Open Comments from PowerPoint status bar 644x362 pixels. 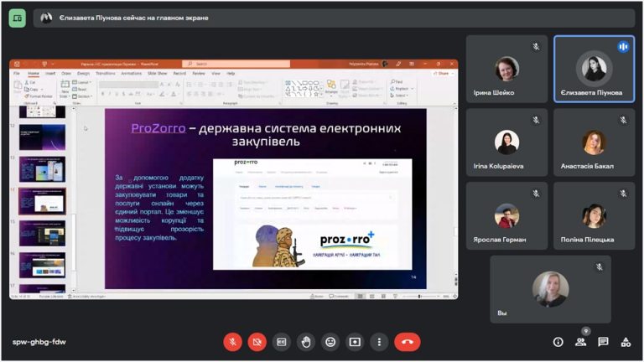tap(339, 296)
